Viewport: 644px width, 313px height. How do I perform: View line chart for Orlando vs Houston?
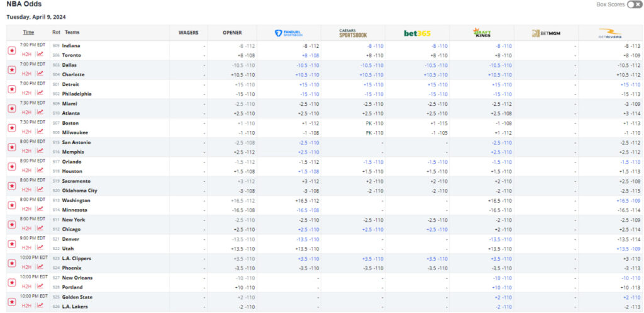(40, 171)
